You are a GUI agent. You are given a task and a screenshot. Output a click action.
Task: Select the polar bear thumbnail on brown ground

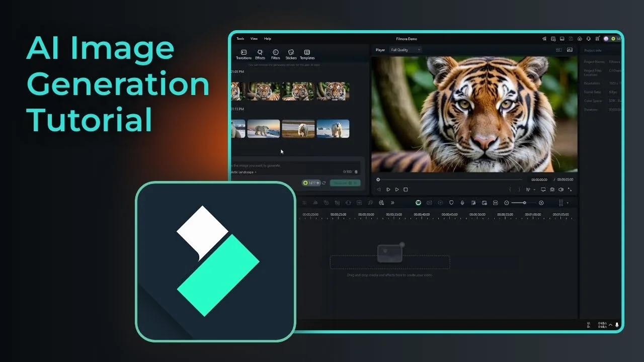298,129
